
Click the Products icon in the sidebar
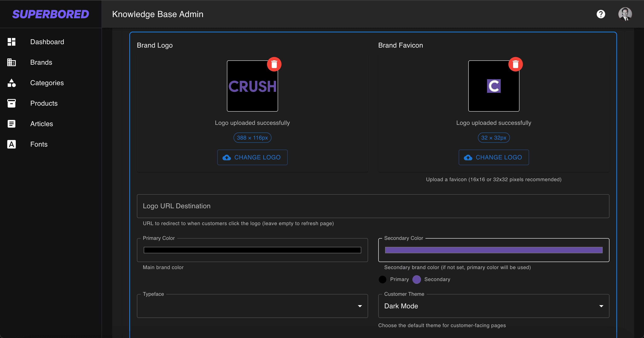[x=12, y=103]
